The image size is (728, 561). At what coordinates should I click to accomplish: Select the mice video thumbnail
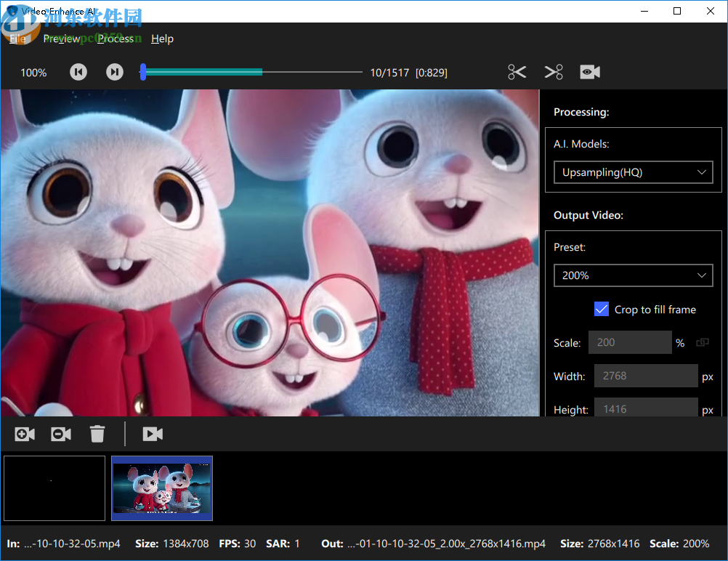(161, 488)
